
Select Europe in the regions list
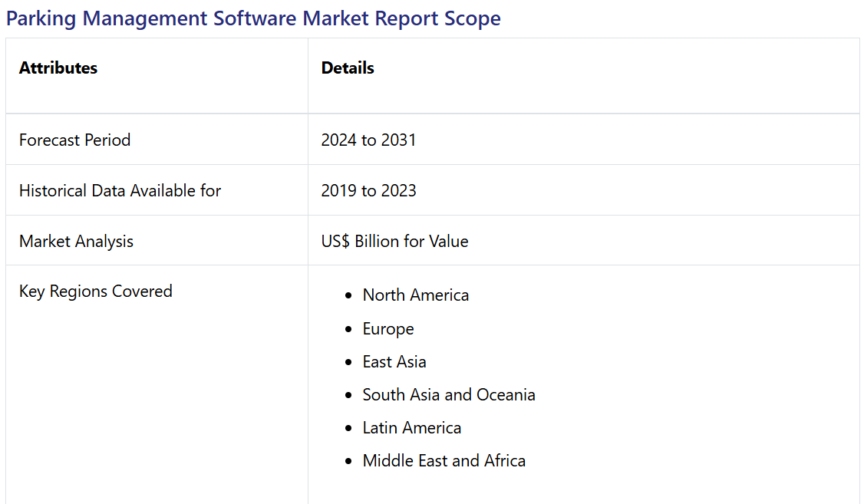tap(388, 328)
